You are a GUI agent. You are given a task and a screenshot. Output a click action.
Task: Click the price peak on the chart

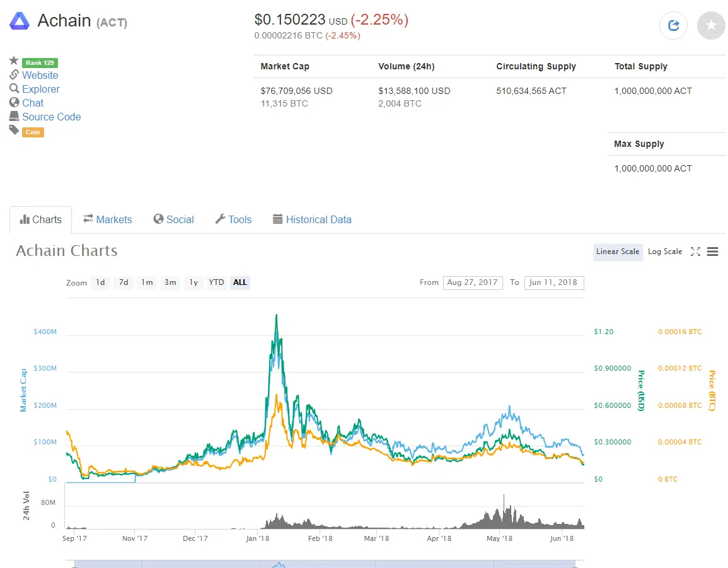point(277,316)
